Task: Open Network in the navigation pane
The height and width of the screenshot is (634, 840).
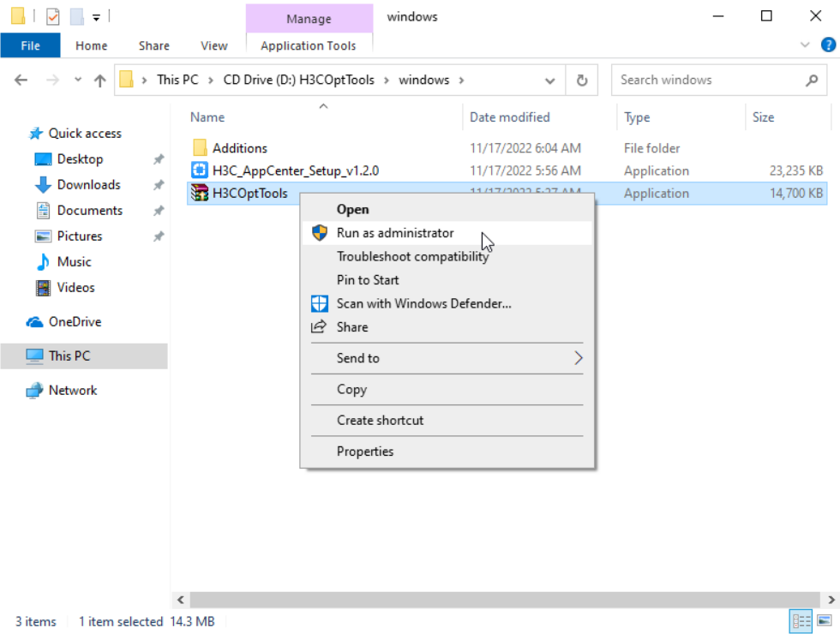Action: [x=73, y=391]
